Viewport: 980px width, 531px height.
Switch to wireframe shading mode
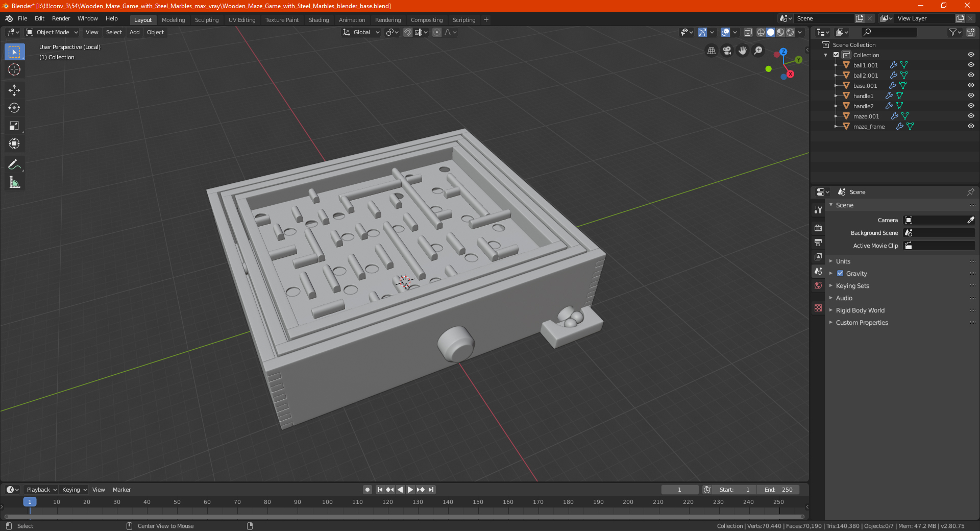coord(761,32)
